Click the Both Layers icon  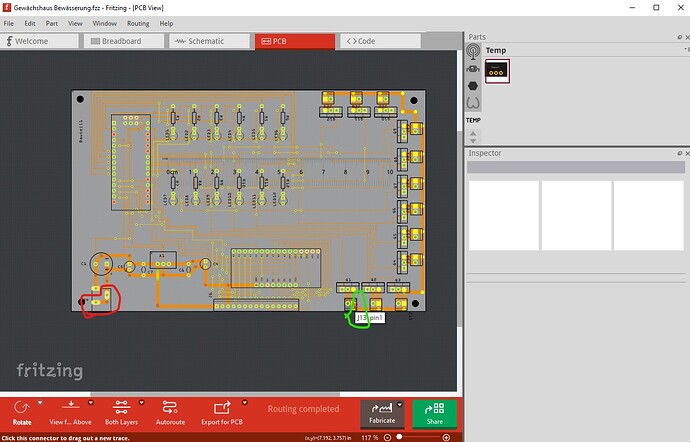(x=121, y=407)
